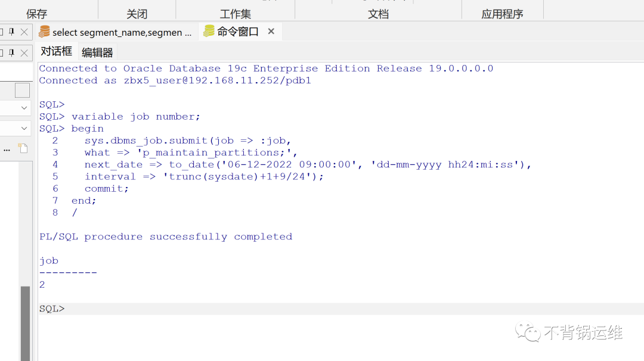Expand the dropdown chevron just below the square box
Viewport: 644px width, 361px height.
pyautogui.click(x=24, y=108)
